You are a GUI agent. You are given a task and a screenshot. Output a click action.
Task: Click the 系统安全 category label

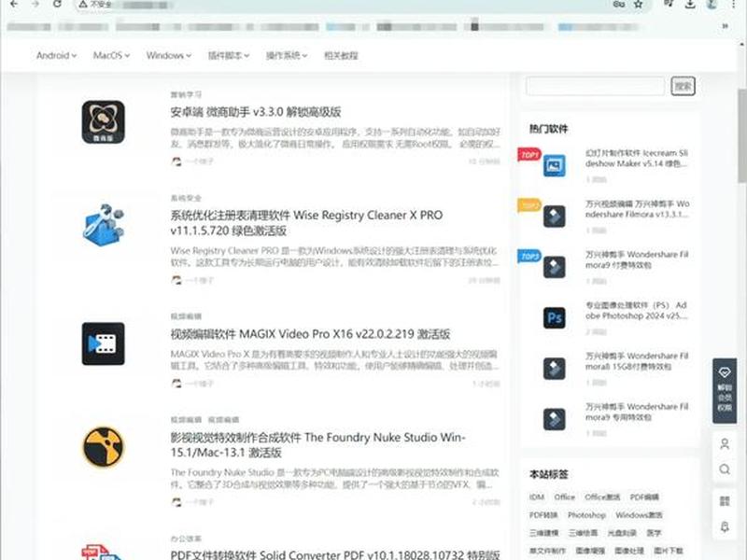coord(186,198)
